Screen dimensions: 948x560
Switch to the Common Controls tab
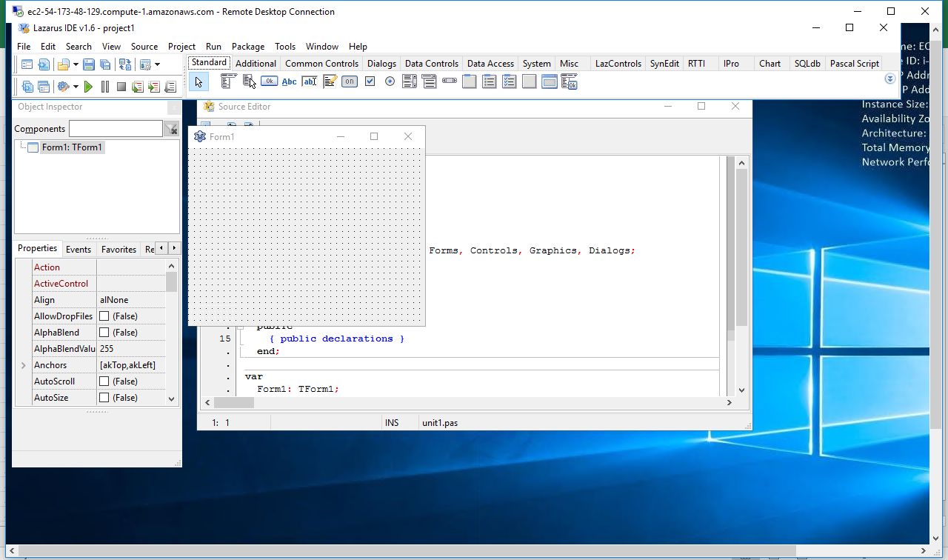(x=321, y=64)
